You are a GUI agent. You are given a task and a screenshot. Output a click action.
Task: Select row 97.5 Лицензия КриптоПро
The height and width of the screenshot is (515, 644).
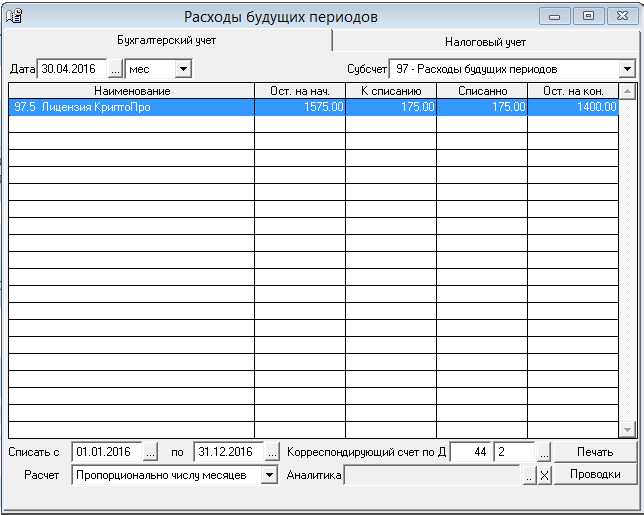(313, 107)
